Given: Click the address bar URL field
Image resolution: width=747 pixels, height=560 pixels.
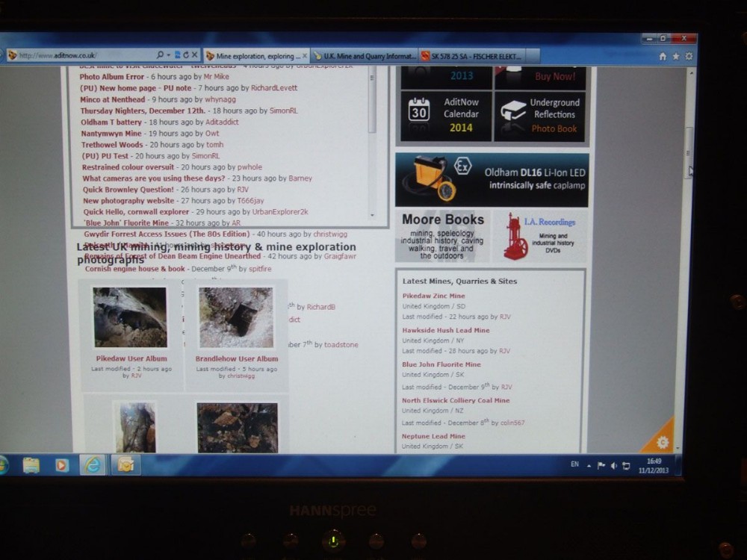Looking at the screenshot, I should (82, 55).
